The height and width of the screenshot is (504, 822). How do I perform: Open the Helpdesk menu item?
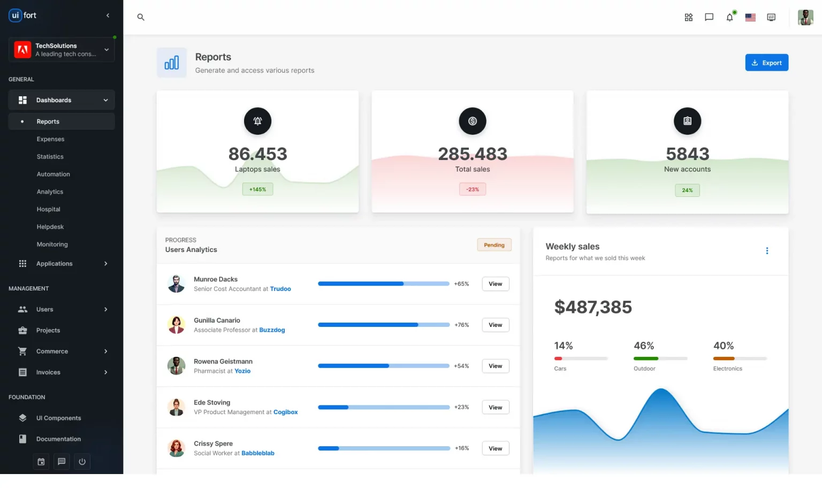click(x=50, y=226)
